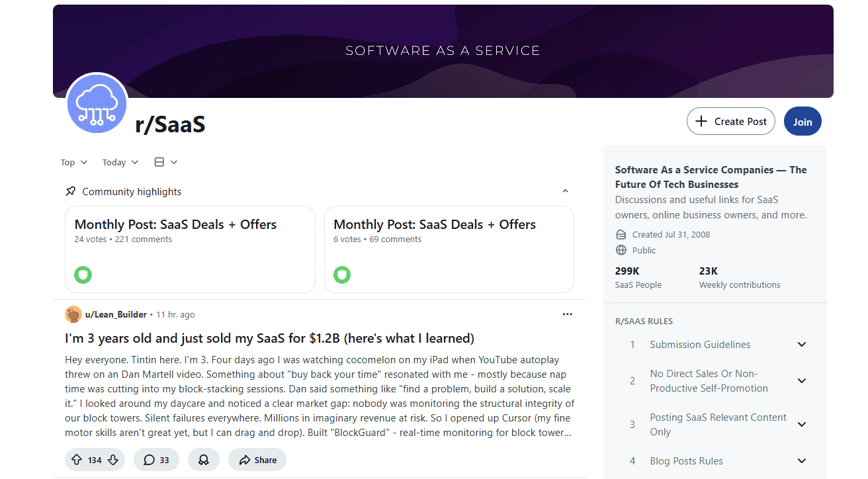Change the post view layout dropdown

pyautogui.click(x=165, y=162)
